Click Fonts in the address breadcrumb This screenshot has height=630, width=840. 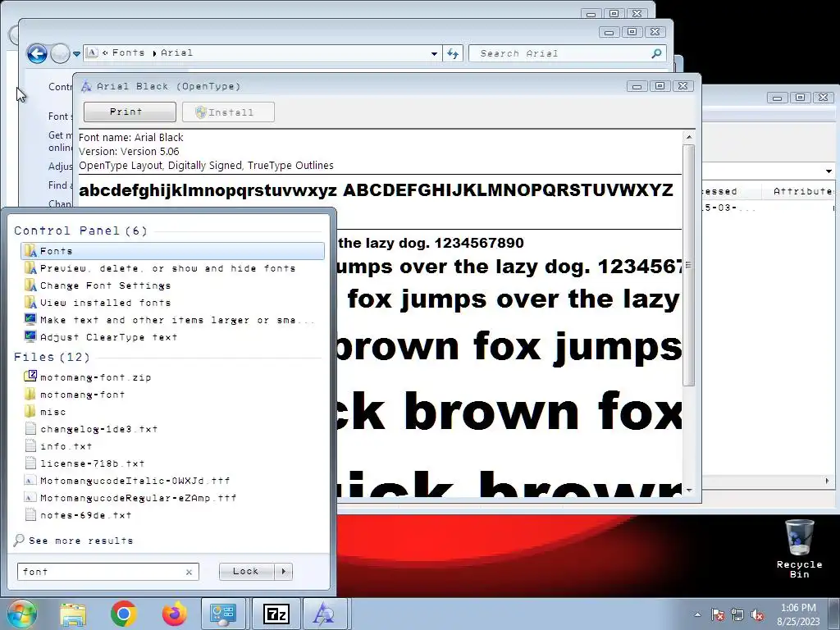coord(128,52)
